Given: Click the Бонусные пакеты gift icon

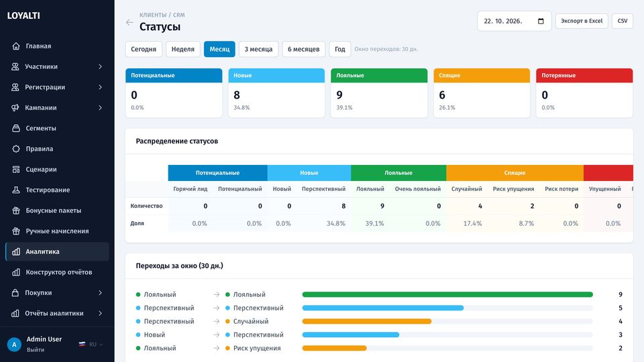Looking at the screenshot, I should 15,210.
